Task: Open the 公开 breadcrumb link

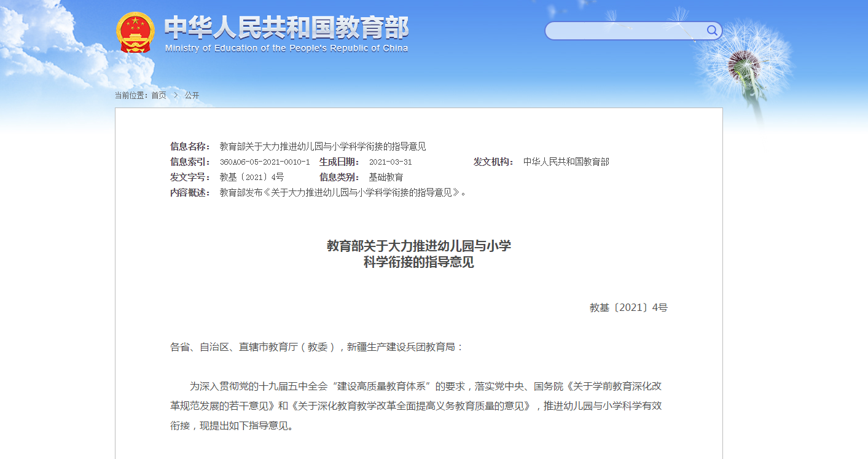Action: click(x=192, y=95)
